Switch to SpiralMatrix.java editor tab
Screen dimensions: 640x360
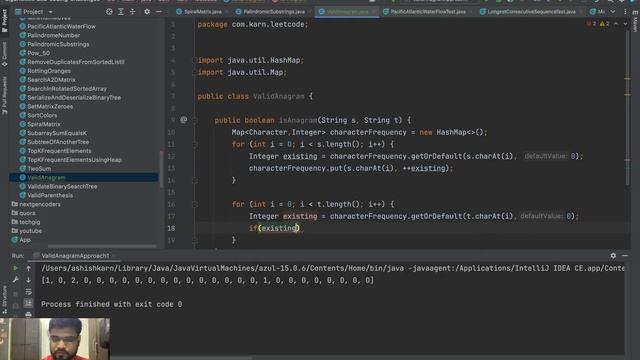click(200, 12)
